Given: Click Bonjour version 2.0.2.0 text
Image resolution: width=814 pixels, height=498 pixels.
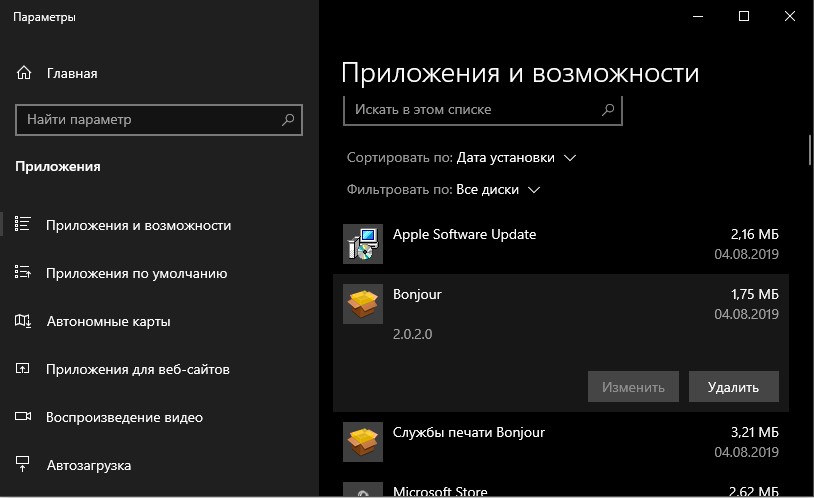Looking at the screenshot, I should pyautogui.click(x=412, y=334).
